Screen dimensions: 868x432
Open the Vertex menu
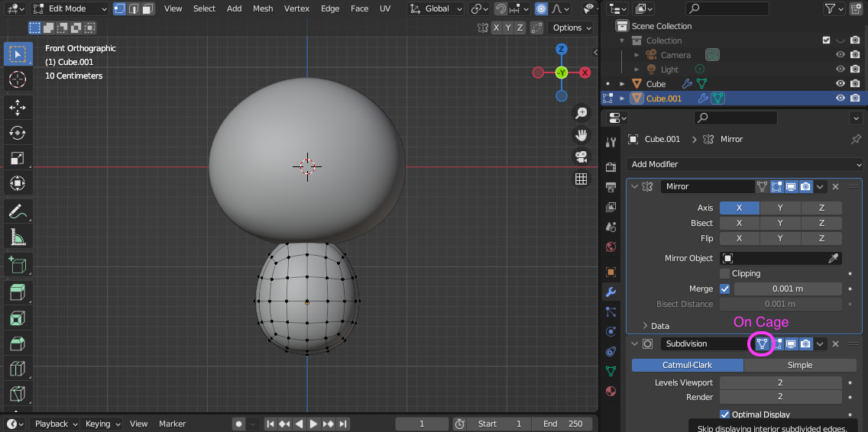[x=296, y=8]
